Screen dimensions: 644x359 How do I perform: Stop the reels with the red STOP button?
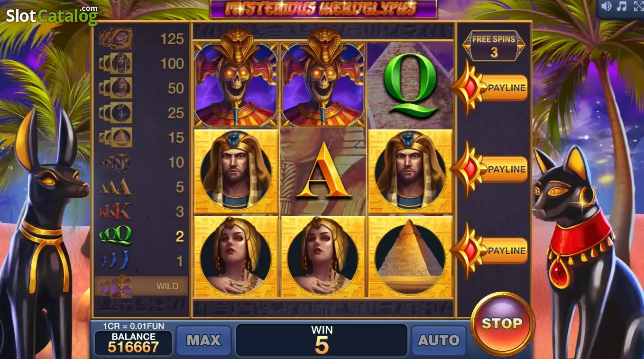pyautogui.click(x=502, y=323)
